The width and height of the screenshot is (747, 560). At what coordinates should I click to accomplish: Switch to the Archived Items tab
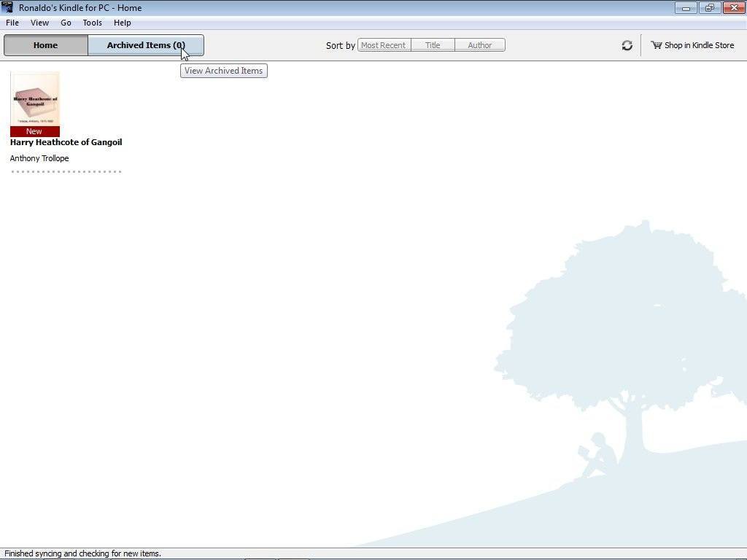point(145,44)
